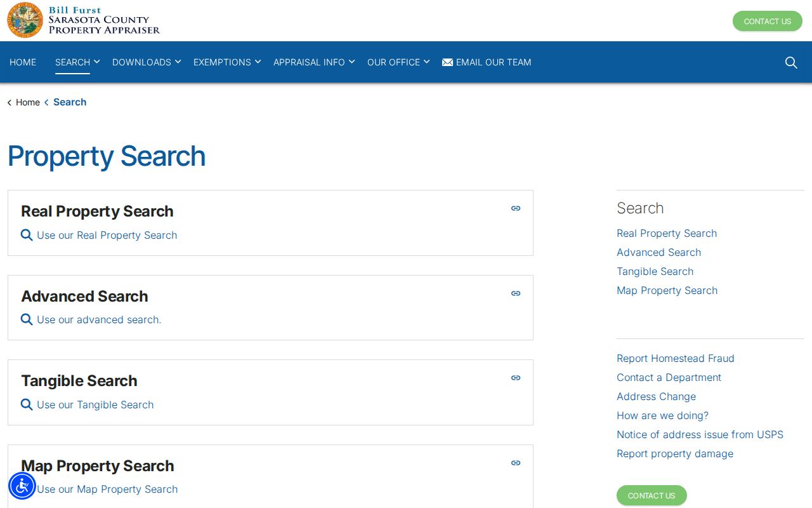Click the sidebar Contact Us button
The image size is (812, 508).
(x=652, y=495)
